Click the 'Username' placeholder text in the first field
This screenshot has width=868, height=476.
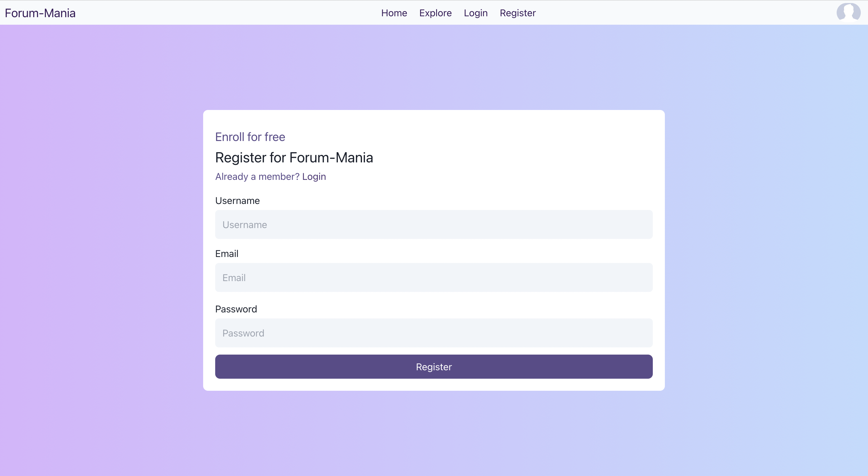[245, 225]
